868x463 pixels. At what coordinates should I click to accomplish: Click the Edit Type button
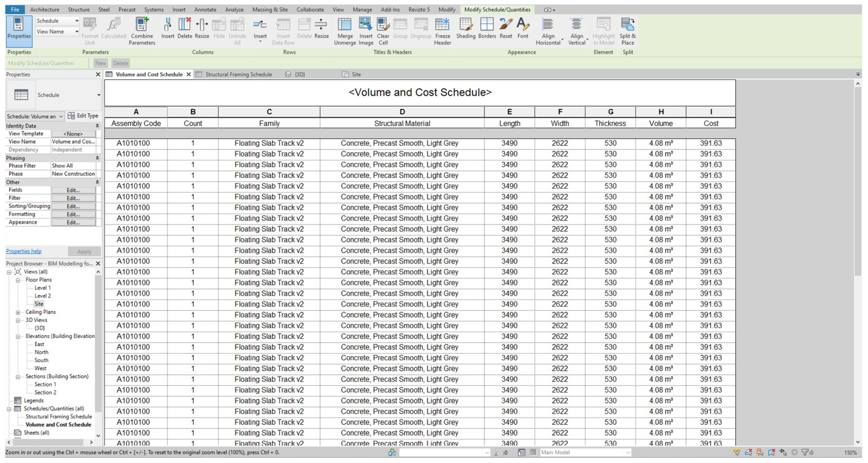tap(83, 116)
